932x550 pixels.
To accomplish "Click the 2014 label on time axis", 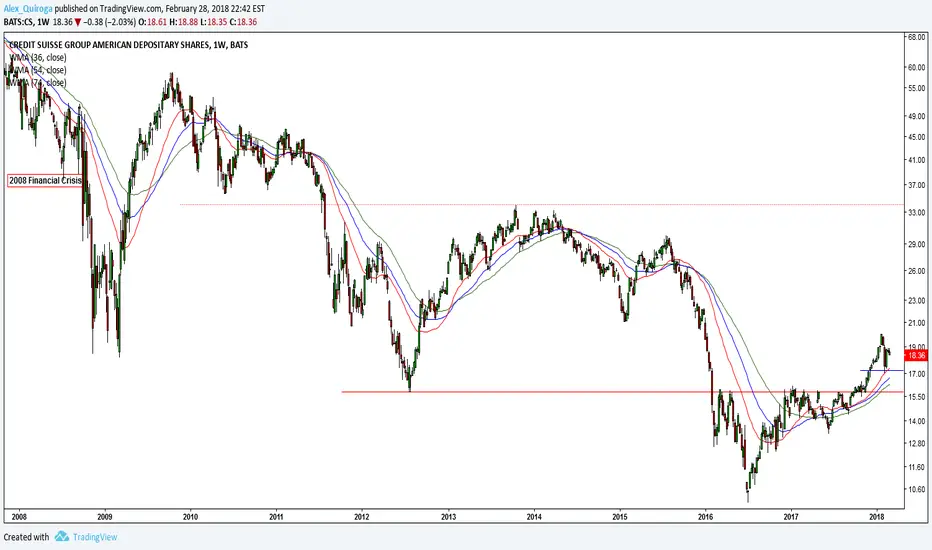I will coord(534,517).
